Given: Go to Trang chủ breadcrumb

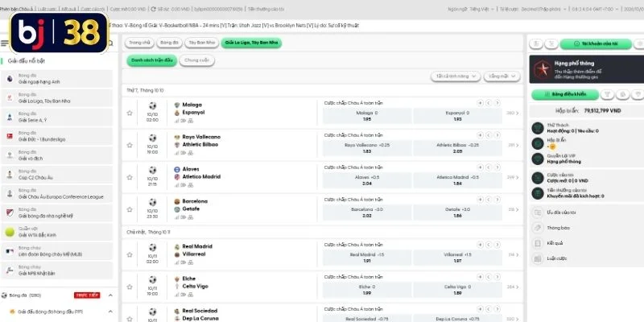Looking at the screenshot, I should click(140, 43).
